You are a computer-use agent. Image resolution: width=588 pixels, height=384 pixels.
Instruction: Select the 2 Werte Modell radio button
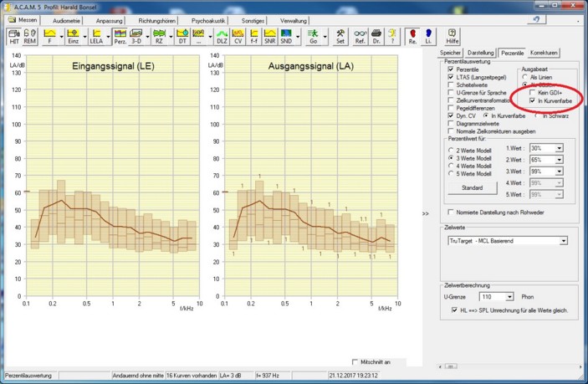(451, 151)
